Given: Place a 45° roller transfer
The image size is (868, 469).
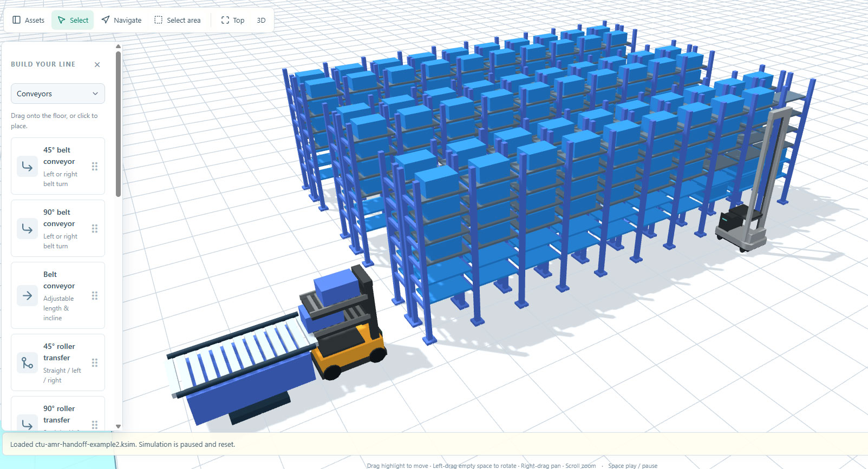Looking at the screenshot, I should click(58, 362).
